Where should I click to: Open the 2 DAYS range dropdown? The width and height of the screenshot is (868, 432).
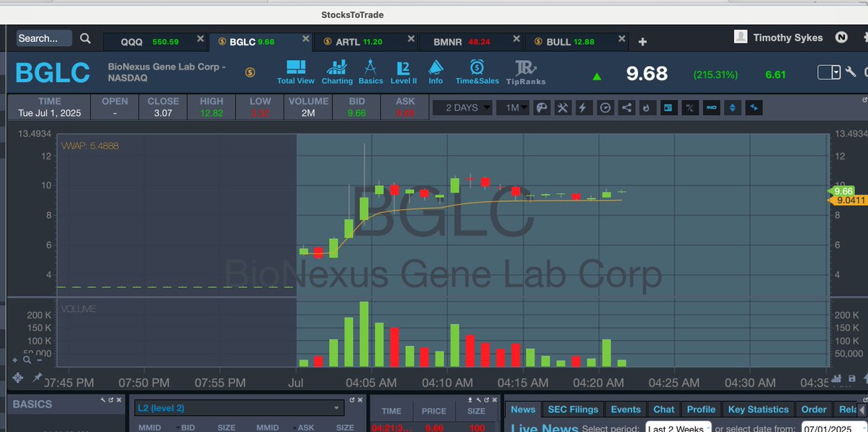tap(463, 108)
